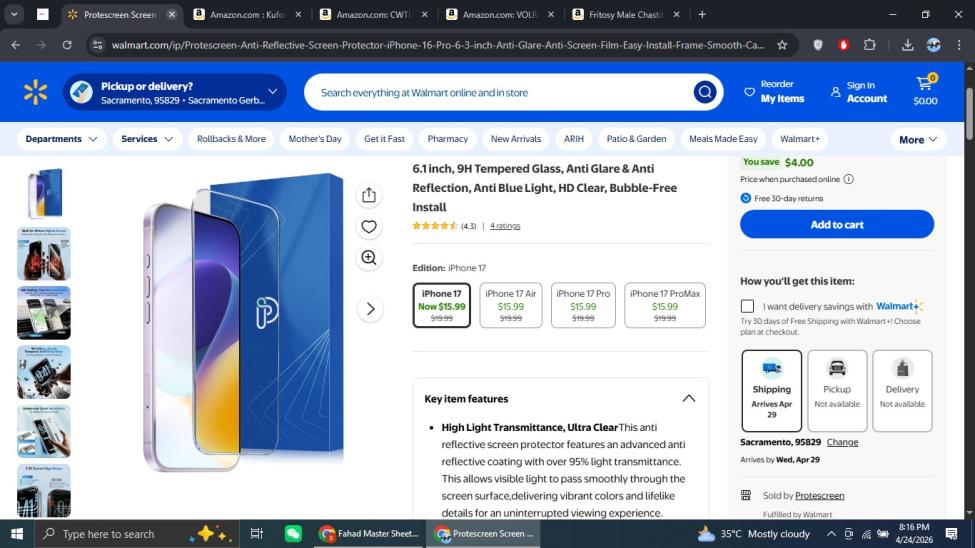This screenshot has width=975, height=548.
Task: Click the price info icon
Action: [x=848, y=179]
